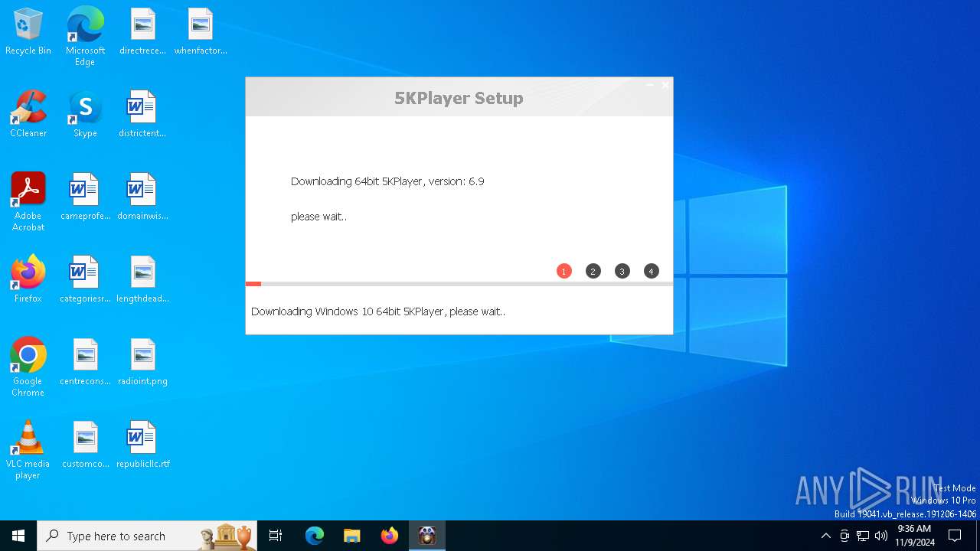Open the Adobe Acrobat desktop shortcut
This screenshot has height=551, width=980.
(28, 202)
